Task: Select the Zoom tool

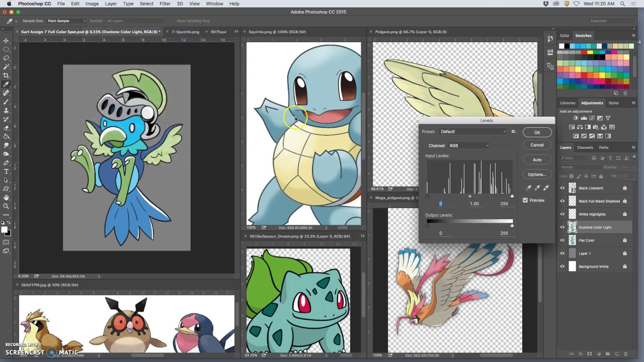Action: 6,206
